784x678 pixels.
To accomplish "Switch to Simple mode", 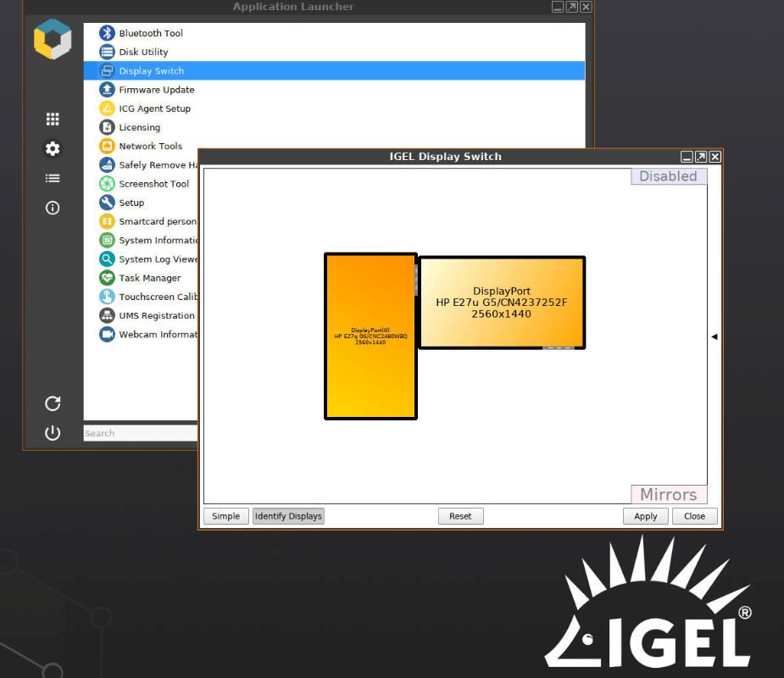I will tap(226, 516).
